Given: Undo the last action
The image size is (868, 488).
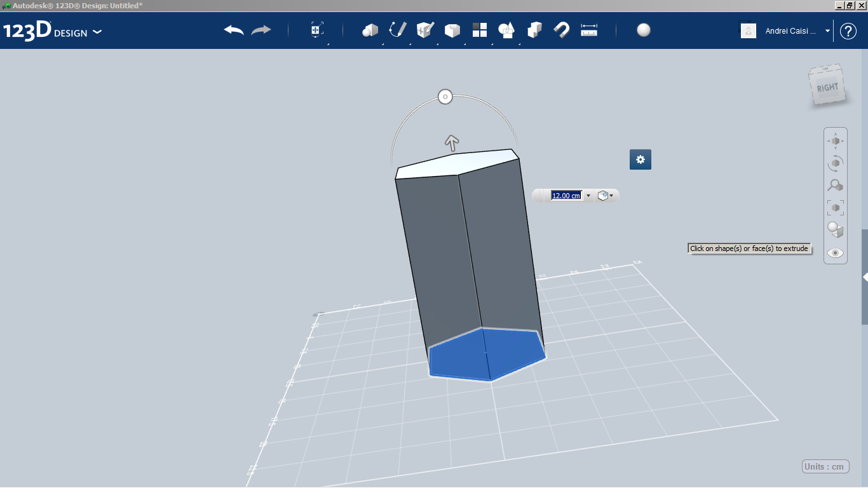Looking at the screenshot, I should [234, 30].
